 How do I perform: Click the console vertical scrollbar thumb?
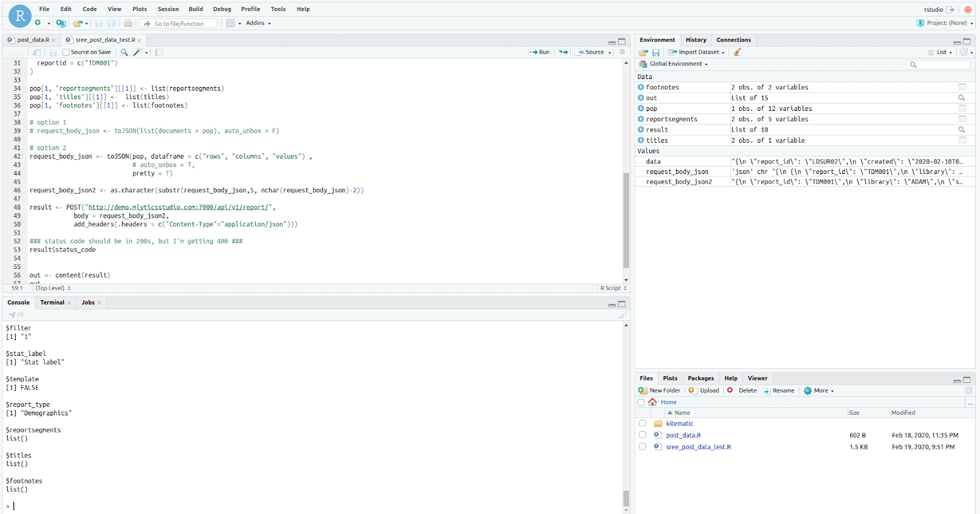pyautogui.click(x=626, y=497)
